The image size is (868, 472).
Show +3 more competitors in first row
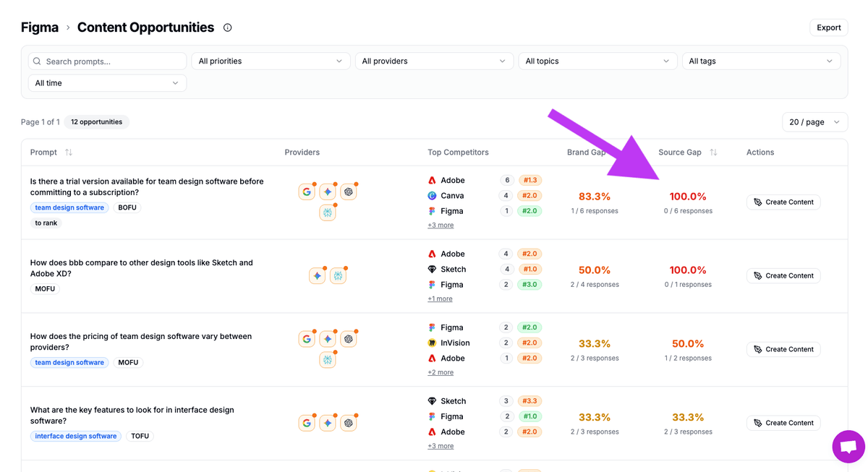[441, 226]
